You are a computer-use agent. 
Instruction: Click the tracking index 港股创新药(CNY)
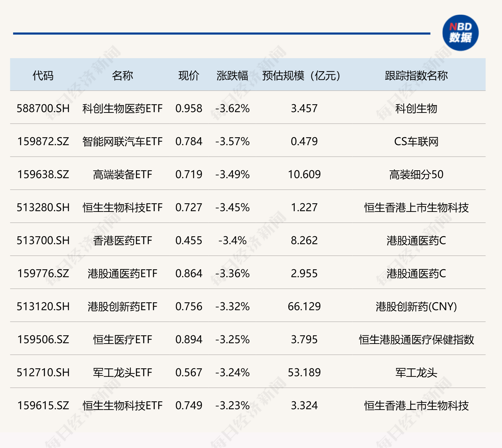[416, 307]
